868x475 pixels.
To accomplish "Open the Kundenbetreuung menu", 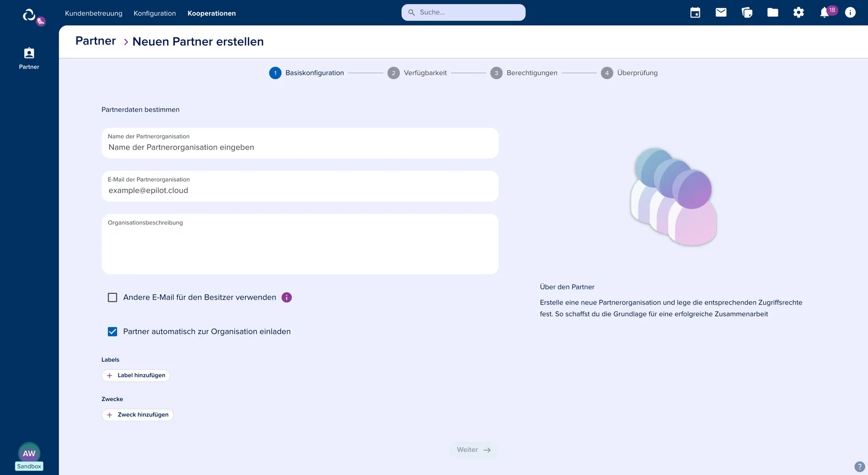I will coord(94,13).
